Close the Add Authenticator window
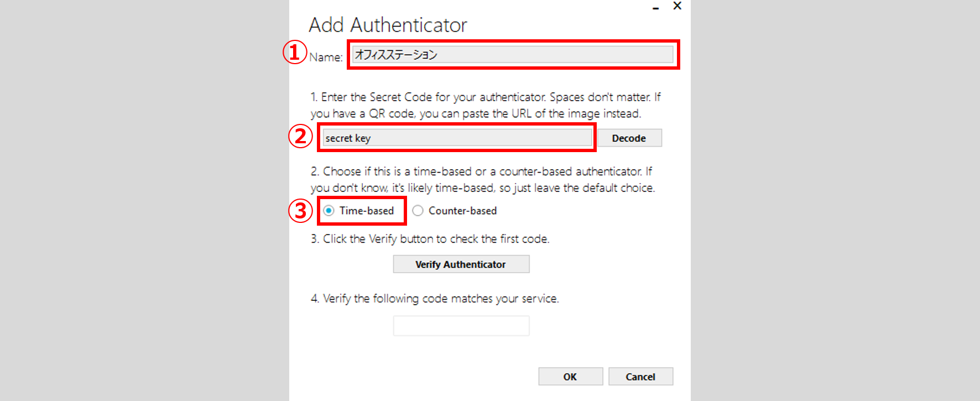The height and width of the screenshot is (401, 980). pyautogui.click(x=677, y=6)
